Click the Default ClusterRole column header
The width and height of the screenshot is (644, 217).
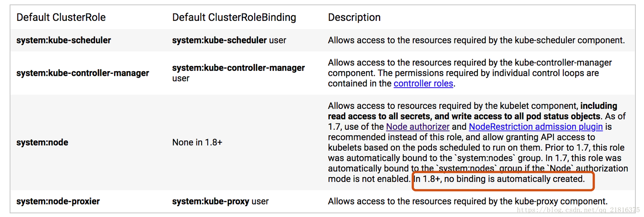[61, 17]
